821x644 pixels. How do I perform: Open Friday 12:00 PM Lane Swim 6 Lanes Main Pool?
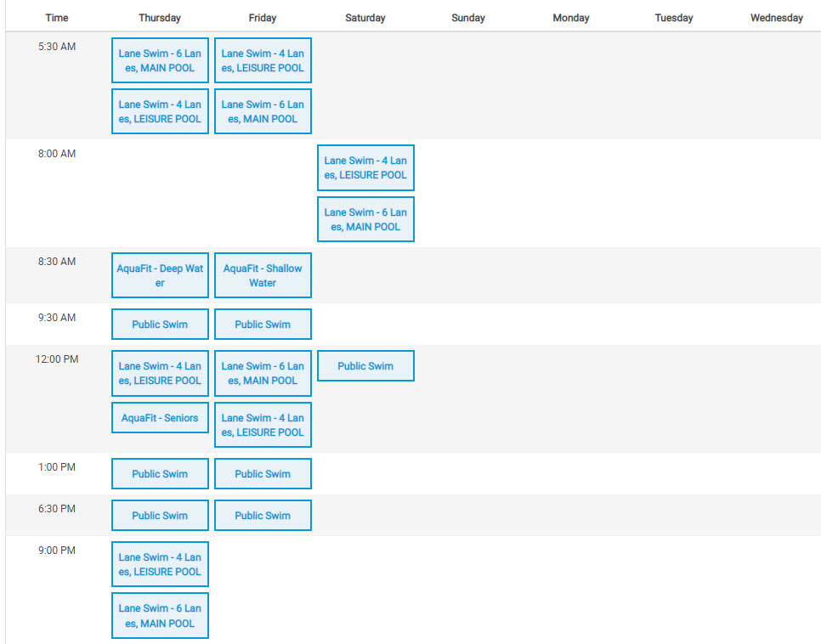(263, 373)
